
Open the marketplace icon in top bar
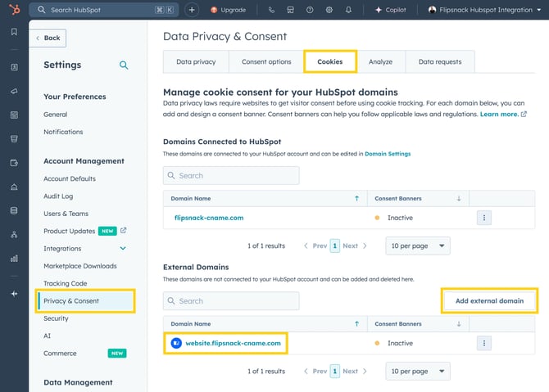(291, 10)
